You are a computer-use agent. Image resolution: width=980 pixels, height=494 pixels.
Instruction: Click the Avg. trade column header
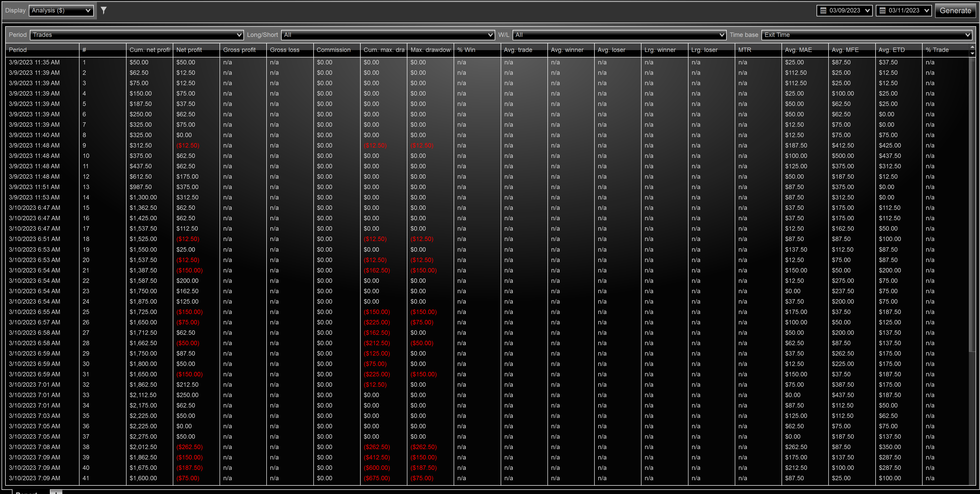[x=524, y=50]
